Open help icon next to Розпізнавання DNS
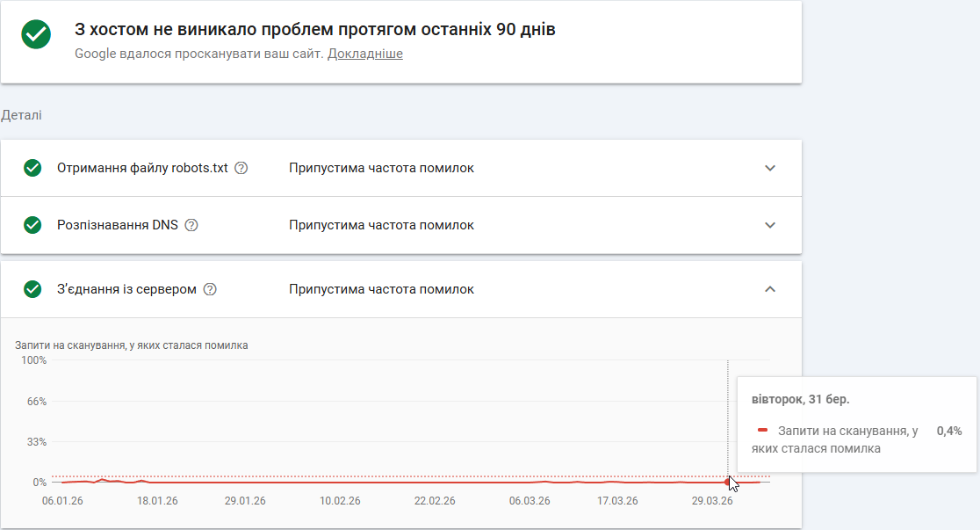980x530 pixels. pyautogui.click(x=191, y=225)
